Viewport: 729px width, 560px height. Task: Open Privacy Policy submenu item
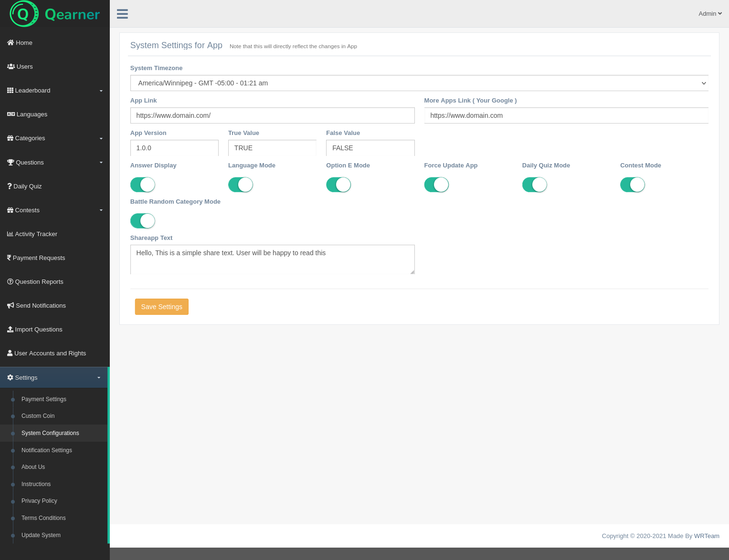coord(39,501)
